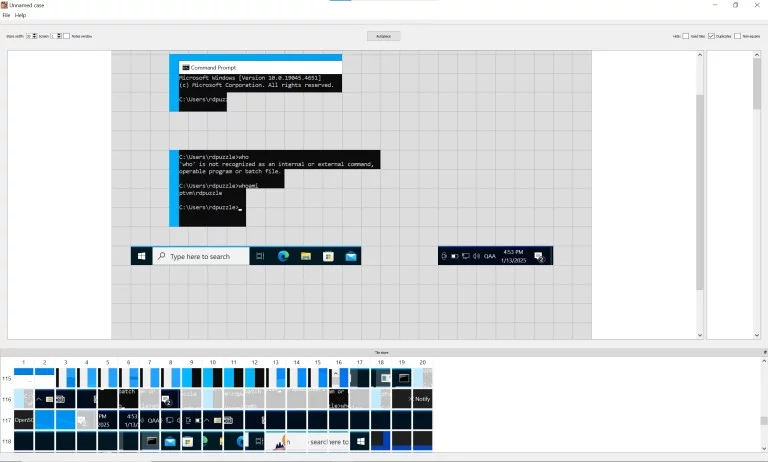Click the Microsoft Store icon on the canvas taskbar
The width and height of the screenshot is (768, 462).
click(328, 256)
